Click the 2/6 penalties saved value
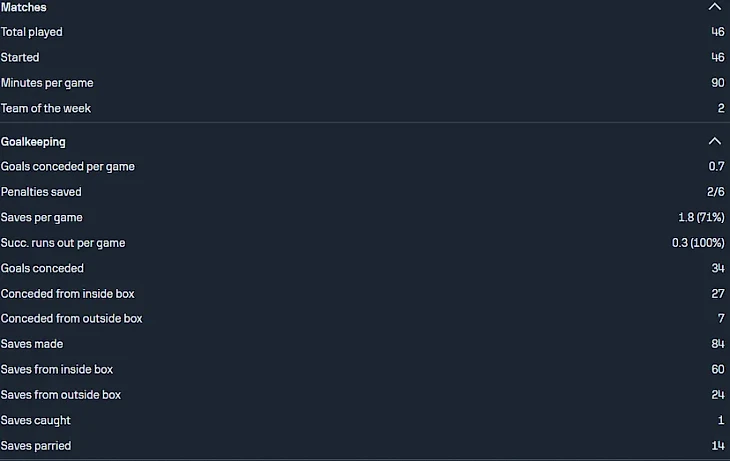This screenshot has height=461, width=730. [x=714, y=192]
